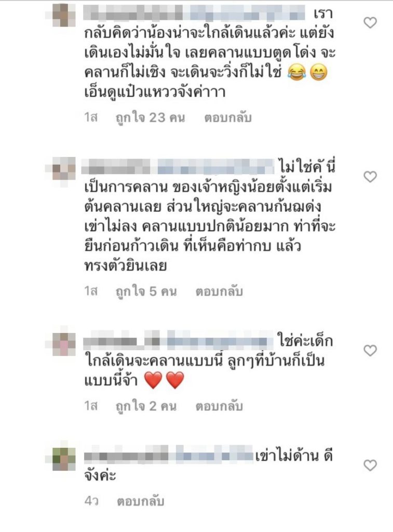Tap ตอบกลับ under the 4ว comment
Image resolution: width=393 pixels, height=532 pixels.
coord(140,501)
